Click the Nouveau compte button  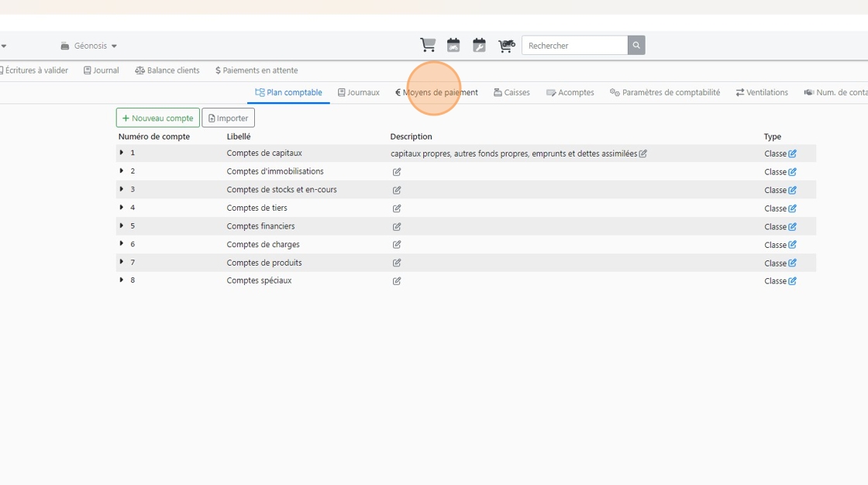(158, 118)
